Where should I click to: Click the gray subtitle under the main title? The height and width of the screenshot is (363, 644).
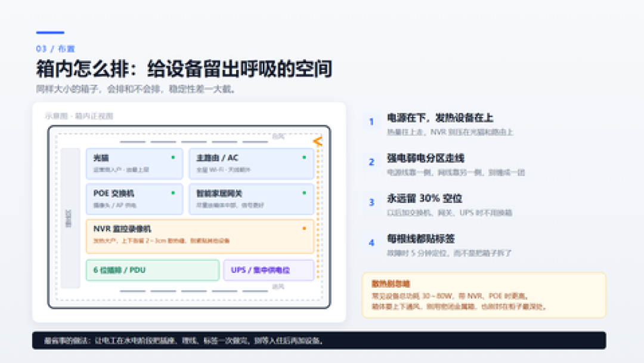[x=135, y=89]
